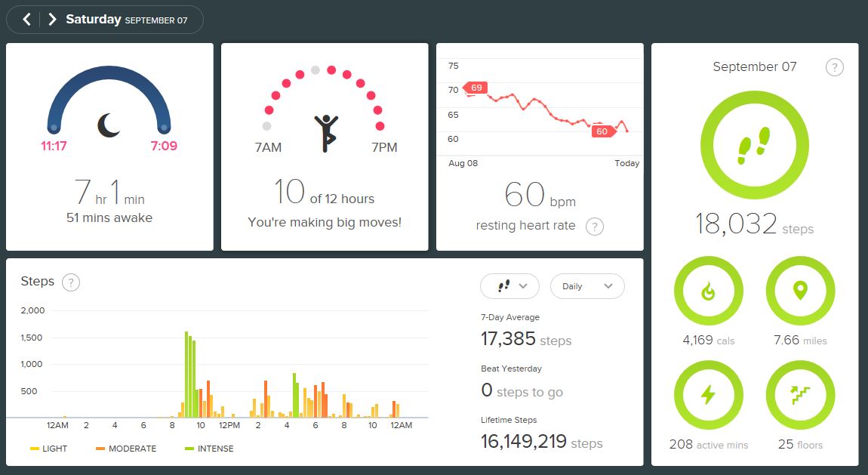Open the Saturday September 07 date label

[x=127, y=20]
